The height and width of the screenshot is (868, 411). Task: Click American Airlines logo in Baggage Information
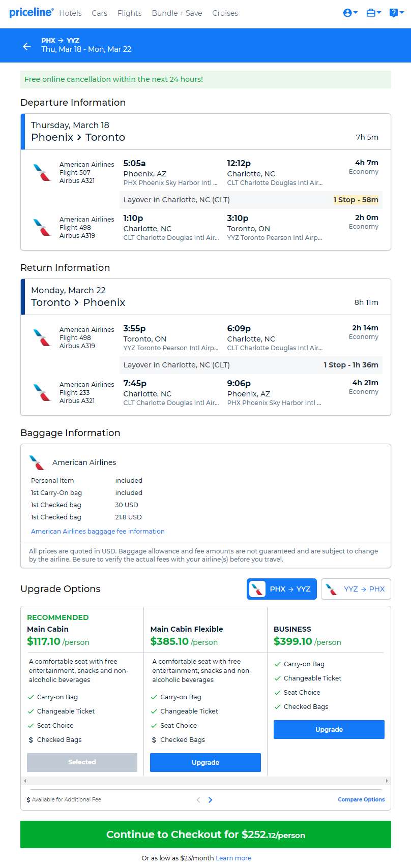[x=38, y=462]
